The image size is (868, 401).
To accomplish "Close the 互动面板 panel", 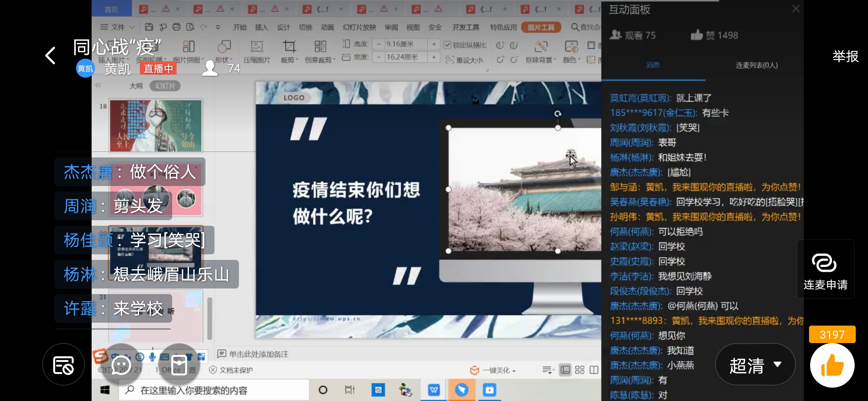I will (796, 9).
